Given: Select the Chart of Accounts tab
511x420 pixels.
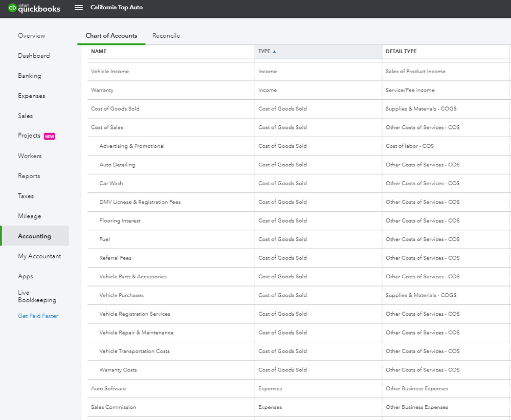Looking at the screenshot, I should [112, 36].
